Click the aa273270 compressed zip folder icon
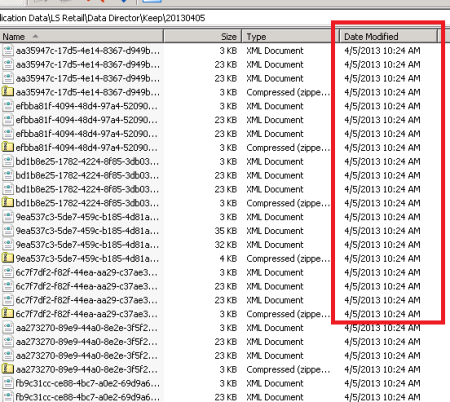Image resolution: width=450 pixels, height=402 pixels. (x=8, y=369)
